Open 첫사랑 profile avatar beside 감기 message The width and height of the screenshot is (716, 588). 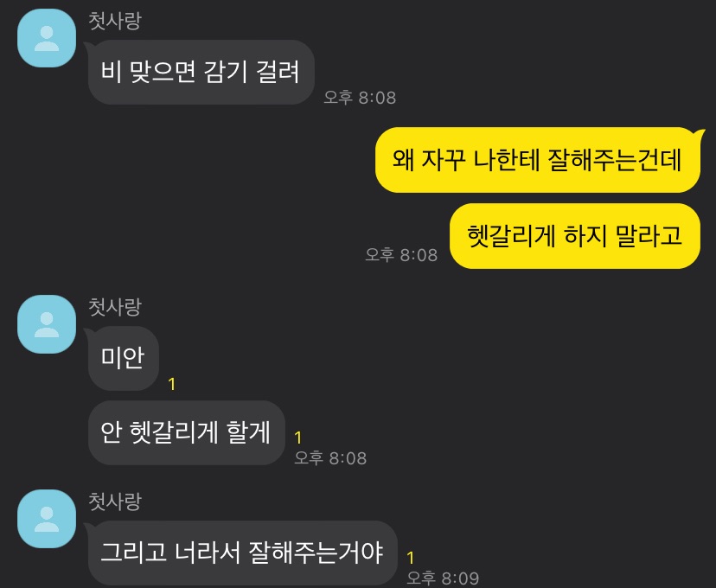[47, 38]
